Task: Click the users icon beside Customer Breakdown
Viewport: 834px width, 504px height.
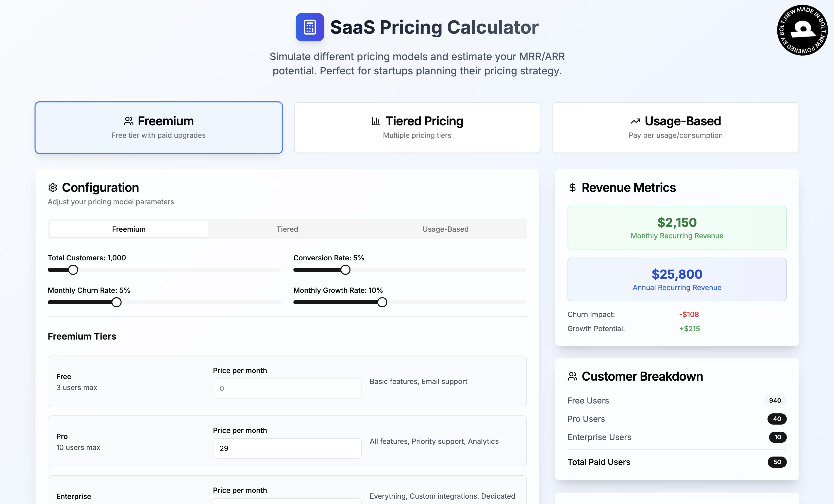Action: 572,376
